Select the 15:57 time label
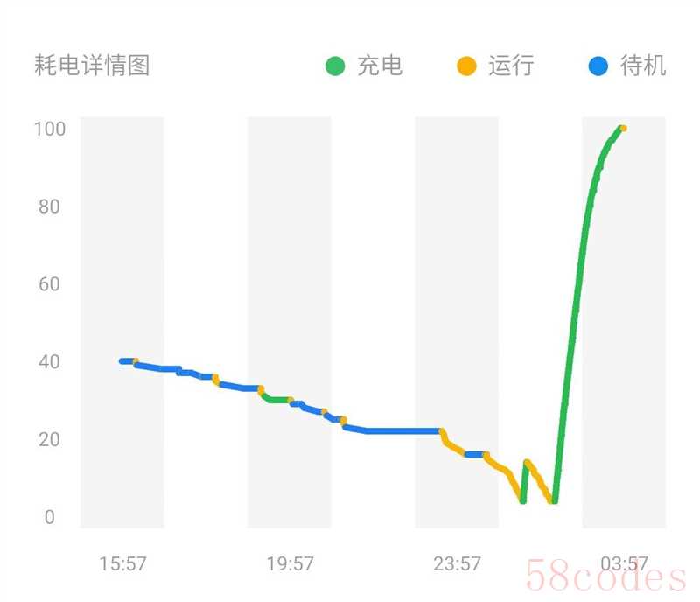The height and width of the screenshot is (602, 700). click(x=122, y=564)
